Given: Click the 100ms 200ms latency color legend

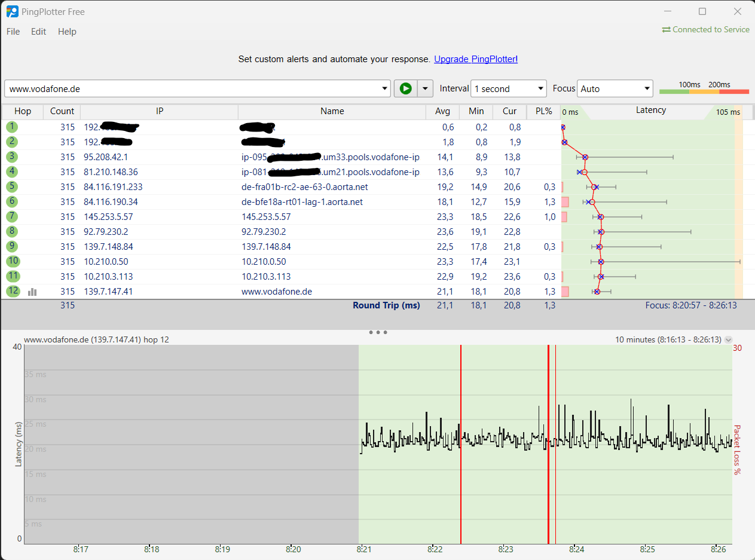Looking at the screenshot, I should (704, 88).
